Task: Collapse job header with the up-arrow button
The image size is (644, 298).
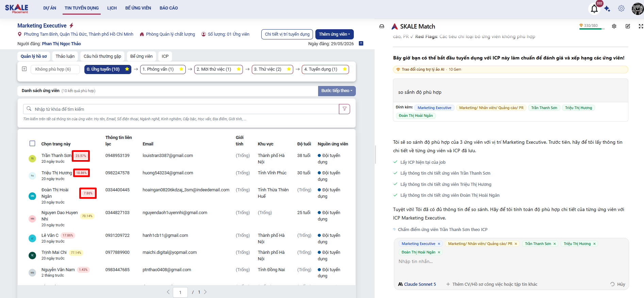Action: pyautogui.click(x=361, y=43)
